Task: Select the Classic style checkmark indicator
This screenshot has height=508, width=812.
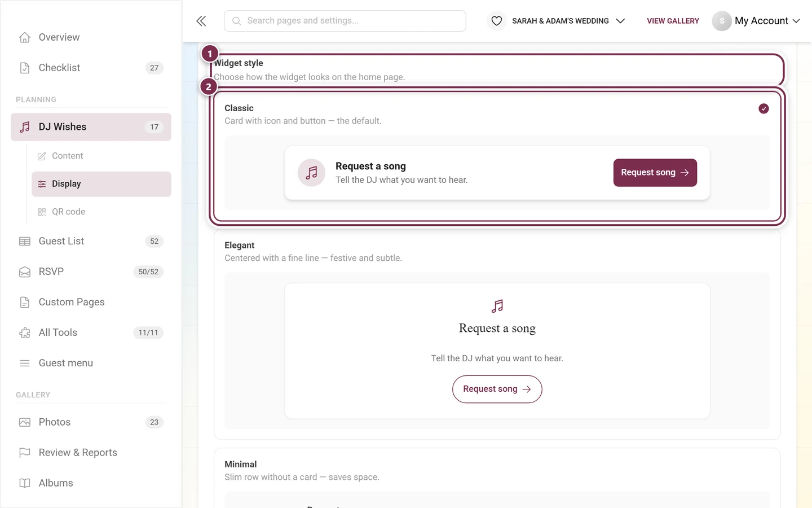Action: tap(764, 108)
